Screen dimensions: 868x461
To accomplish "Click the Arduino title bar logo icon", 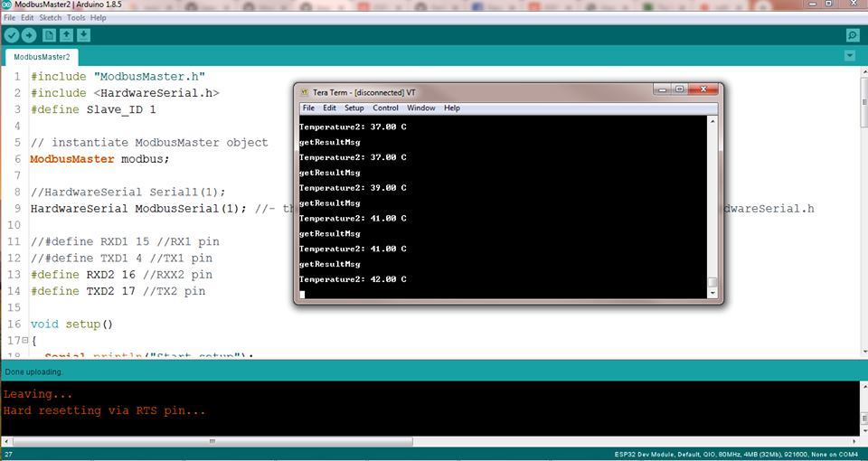I will coord(6,4).
